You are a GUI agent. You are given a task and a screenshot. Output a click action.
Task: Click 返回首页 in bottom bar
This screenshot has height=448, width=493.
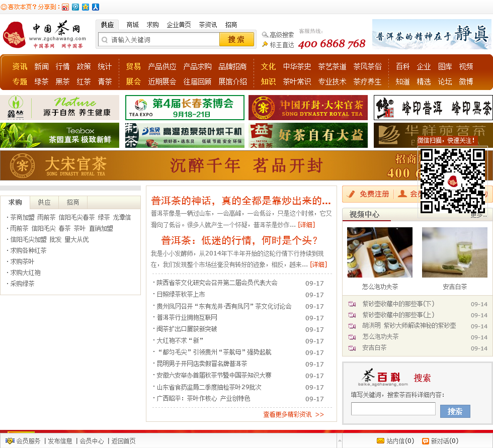pyautogui.click(x=124, y=441)
